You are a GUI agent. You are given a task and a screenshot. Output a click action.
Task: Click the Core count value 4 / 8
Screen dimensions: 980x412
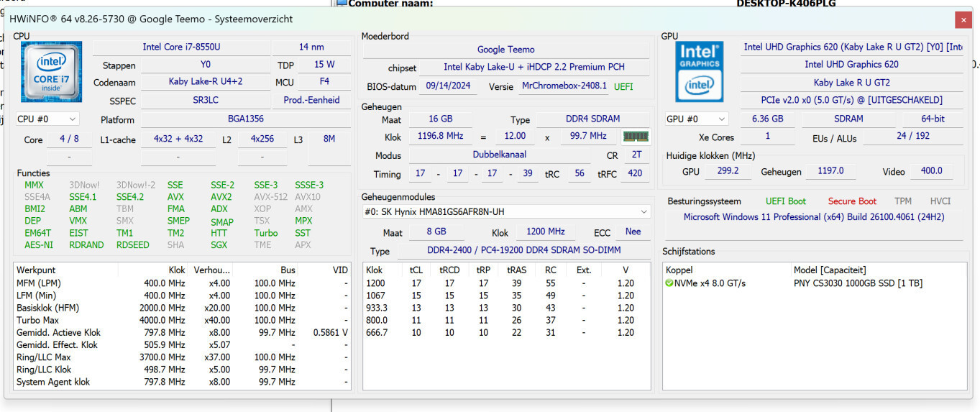[x=70, y=139]
